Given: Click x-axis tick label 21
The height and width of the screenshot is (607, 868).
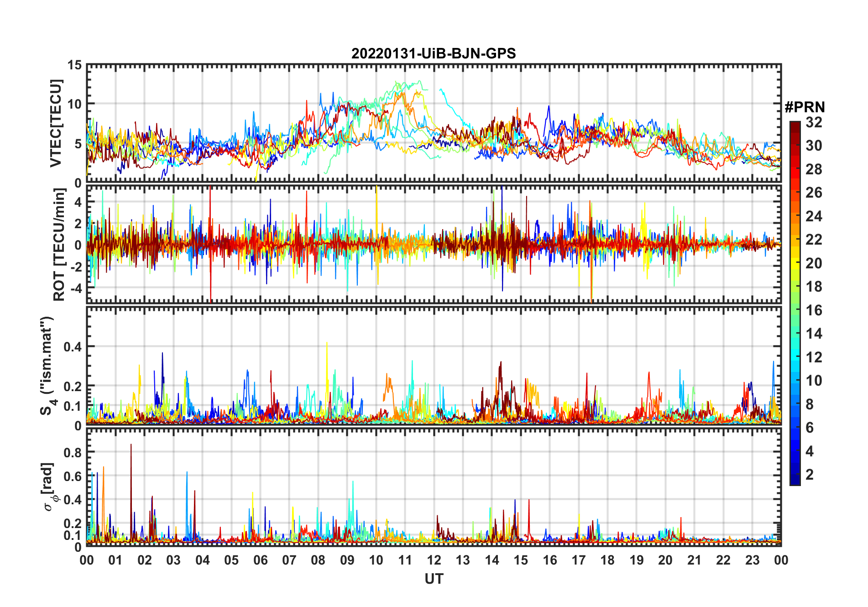Looking at the screenshot, I should coord(694,560).
